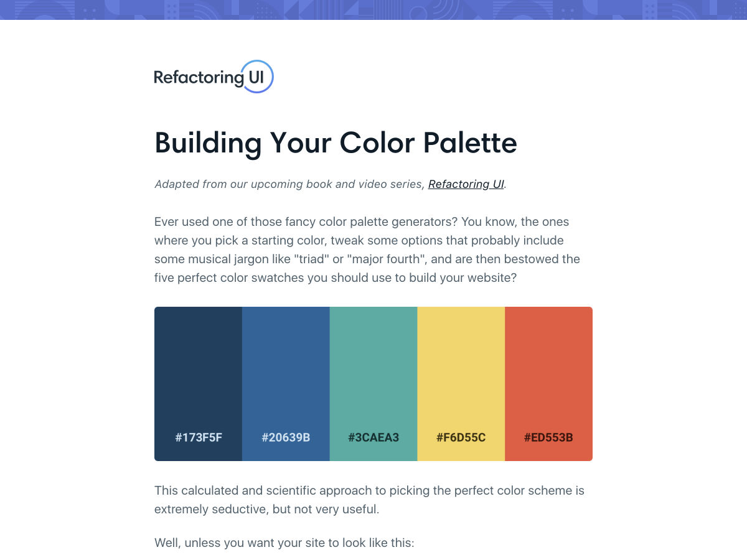Click the #173F5F hex code label
This screenshot has height=560, width=747.
[199, 437]
